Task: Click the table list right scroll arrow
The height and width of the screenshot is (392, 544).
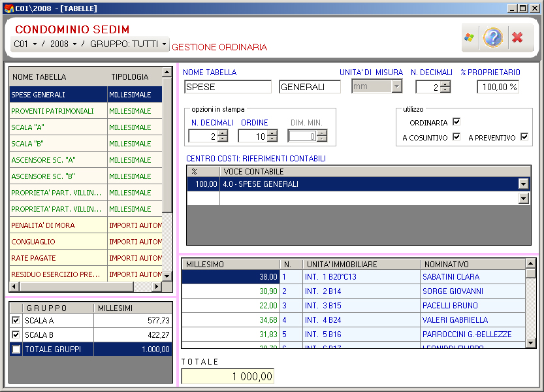Action: [157, 286]
